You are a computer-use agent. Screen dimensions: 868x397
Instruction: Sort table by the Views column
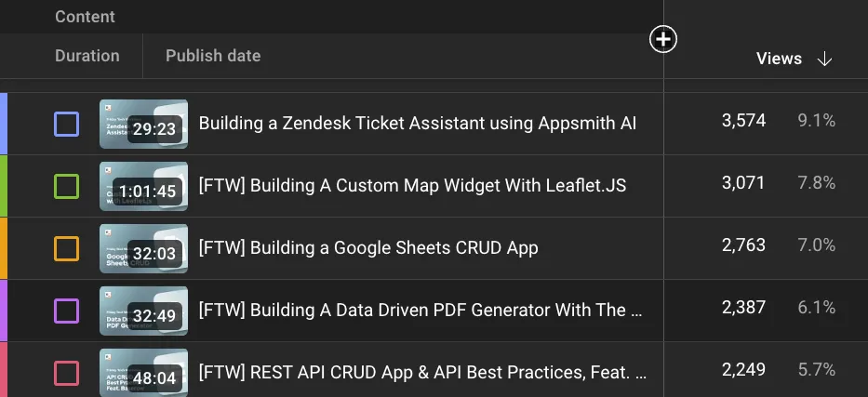click(779, 59)
